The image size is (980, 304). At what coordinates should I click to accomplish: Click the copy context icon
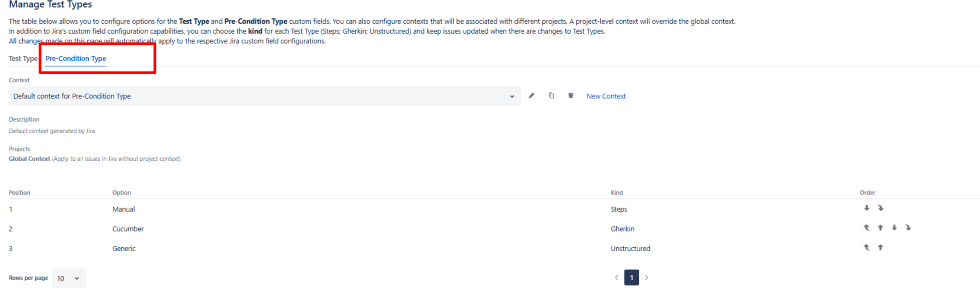(x=551, y=96)
